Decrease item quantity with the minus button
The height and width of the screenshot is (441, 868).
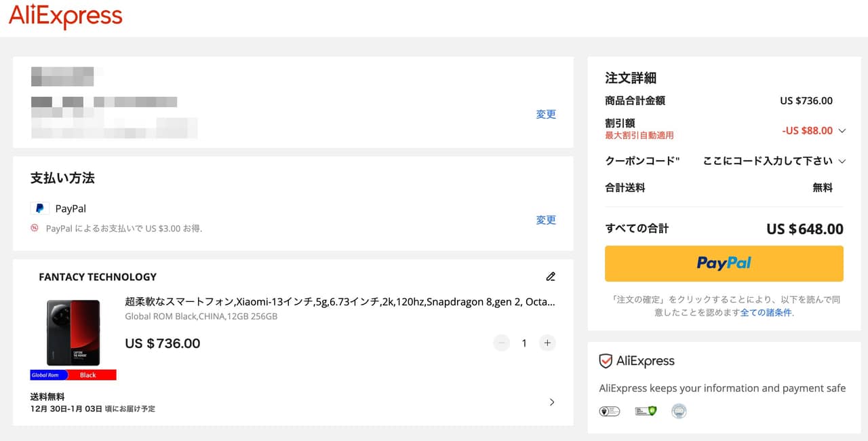click(x=502, y=343)
